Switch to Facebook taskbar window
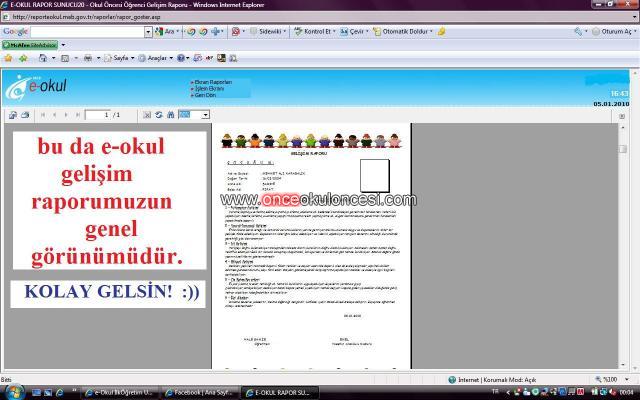The width and height of the screenshot is (640, 400). click(x=200, y=392)
